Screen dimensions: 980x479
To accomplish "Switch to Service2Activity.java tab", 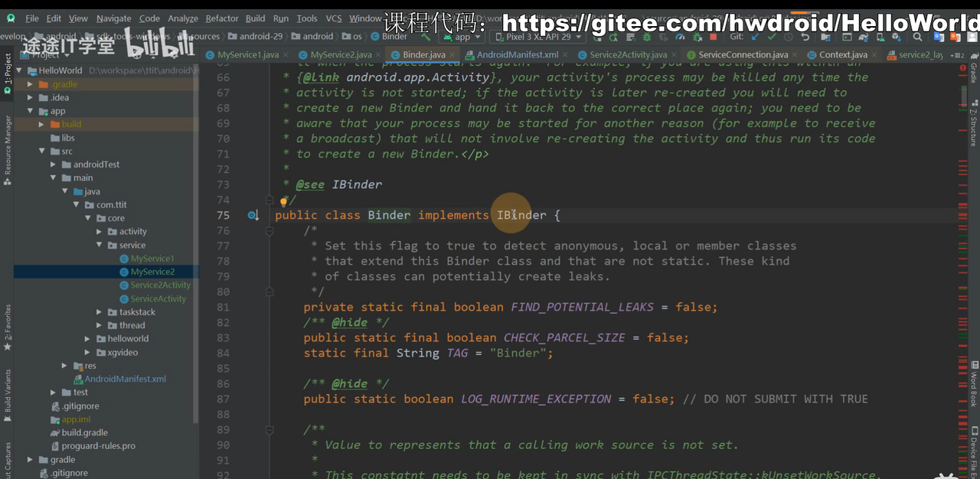I will [627, 54].
